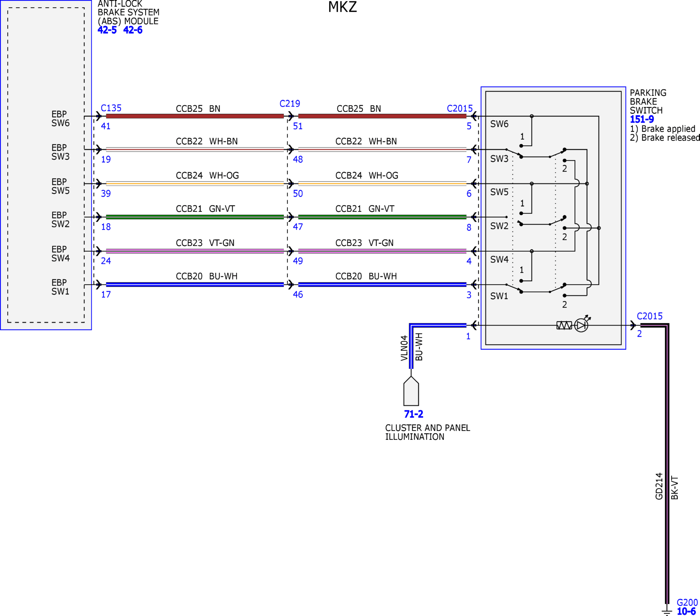Image resolution: width=700 pixels, height=616 pixels.
Task: Select the C219 connector label
Action: 290,104
